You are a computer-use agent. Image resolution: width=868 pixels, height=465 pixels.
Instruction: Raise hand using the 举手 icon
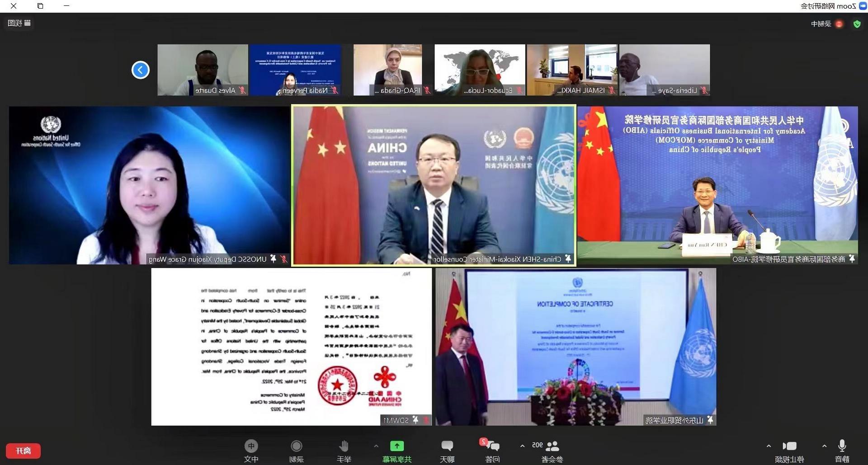344,446
